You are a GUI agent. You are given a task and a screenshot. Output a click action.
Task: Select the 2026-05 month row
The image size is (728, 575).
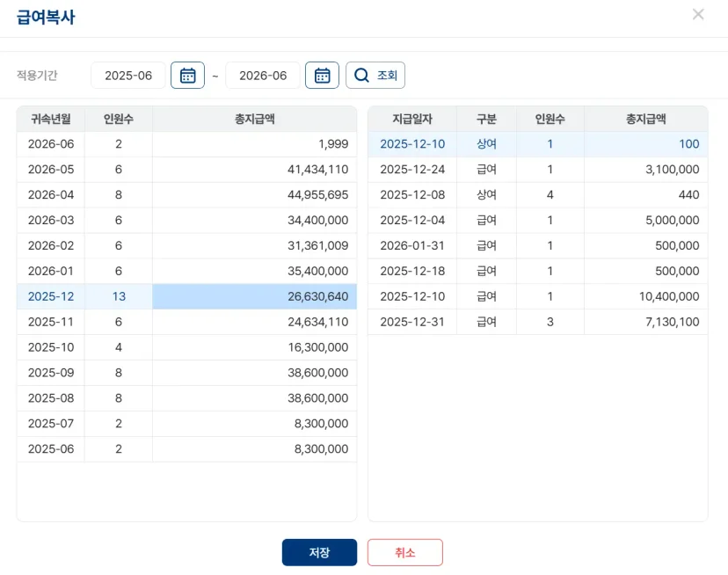(x=186, y=170)
